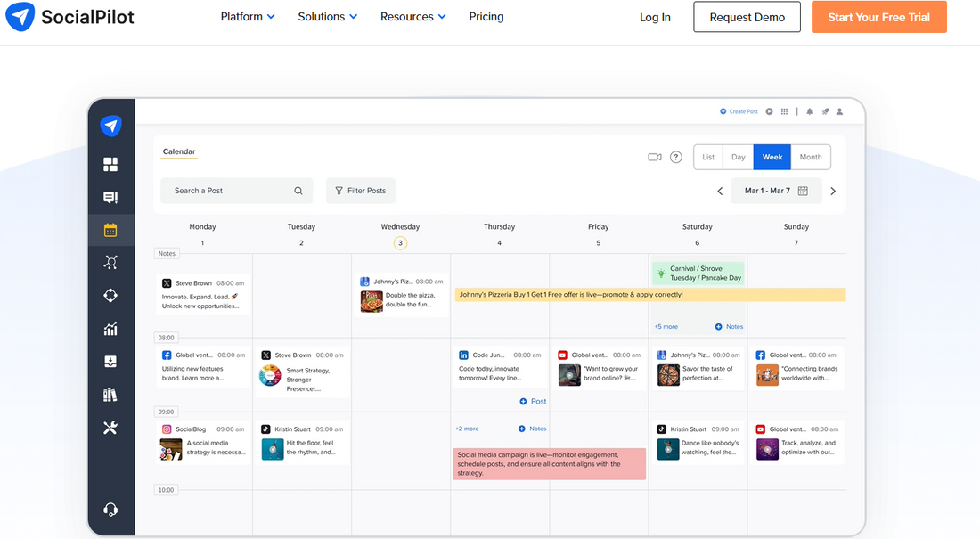This screenshot has width=980, height=539.
Task: Open Code Jun LinkedIn post on Thursday
Action: (500, 366)
